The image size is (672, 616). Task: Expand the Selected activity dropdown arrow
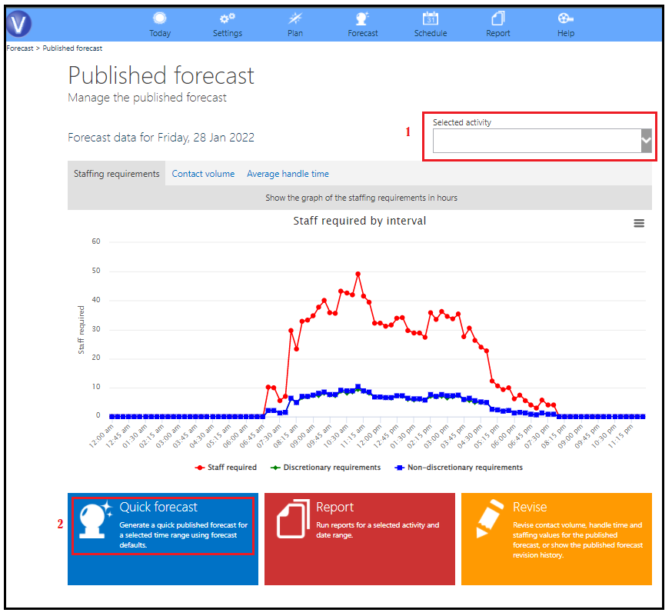point(647,141)
